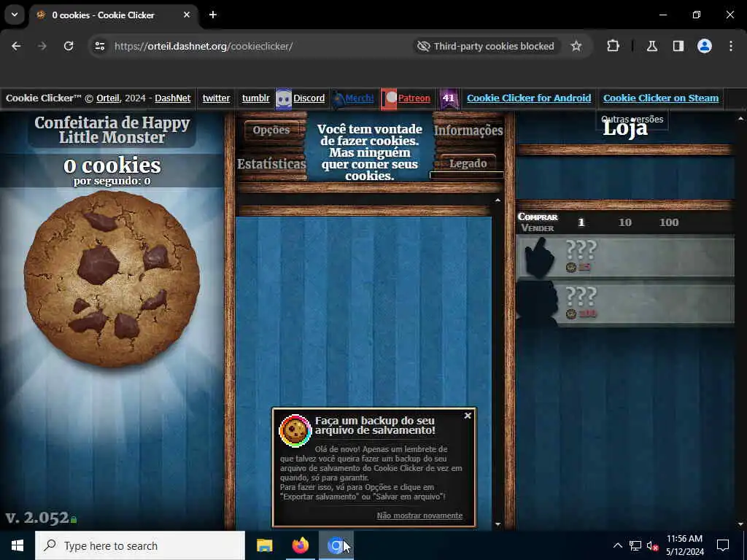Set purchase quantity to 10
The width and height of the screenshot is (747, 560).
point(625,222)
